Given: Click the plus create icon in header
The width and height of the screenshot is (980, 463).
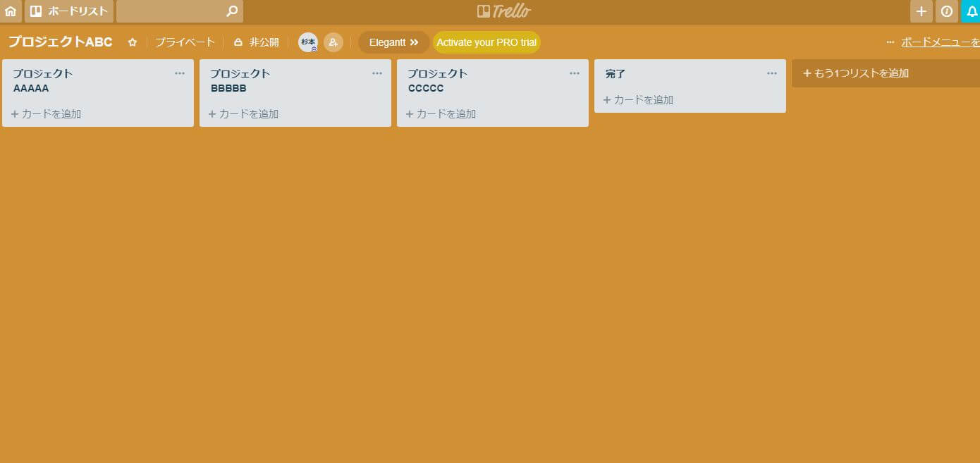Looking at the screenshot, I should (x=921, y=11).
